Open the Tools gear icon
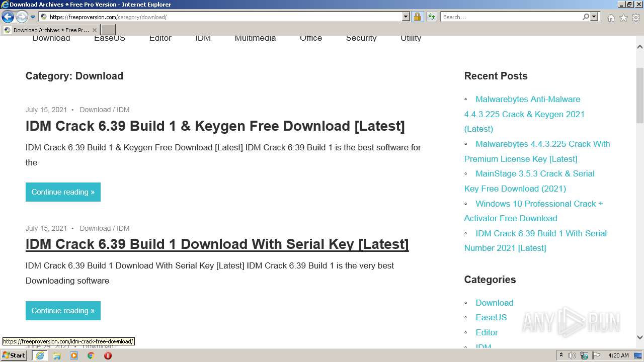 [636, 18]
